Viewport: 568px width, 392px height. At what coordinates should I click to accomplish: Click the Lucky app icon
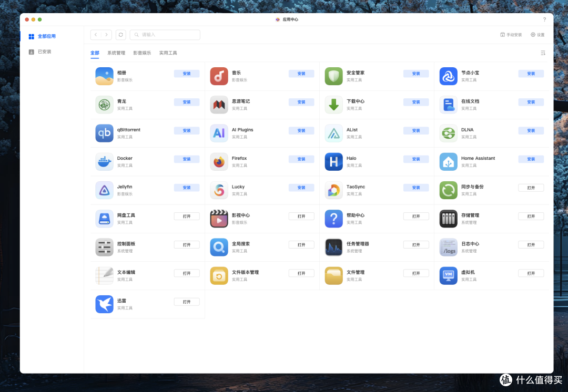(219, 190)
